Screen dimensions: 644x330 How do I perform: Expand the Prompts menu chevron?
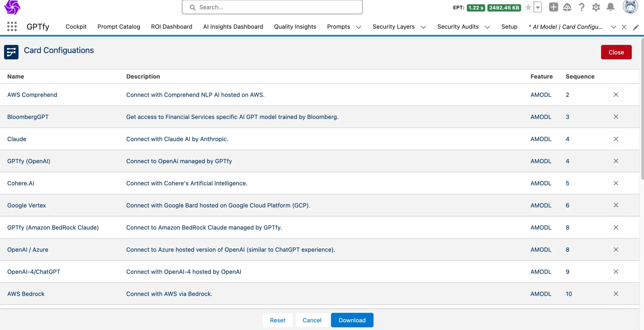click(358, 27)
